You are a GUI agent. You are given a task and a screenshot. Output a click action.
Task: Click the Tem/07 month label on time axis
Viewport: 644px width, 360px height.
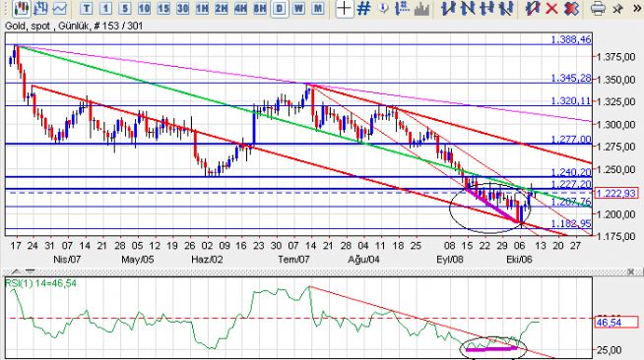[293, 259]
